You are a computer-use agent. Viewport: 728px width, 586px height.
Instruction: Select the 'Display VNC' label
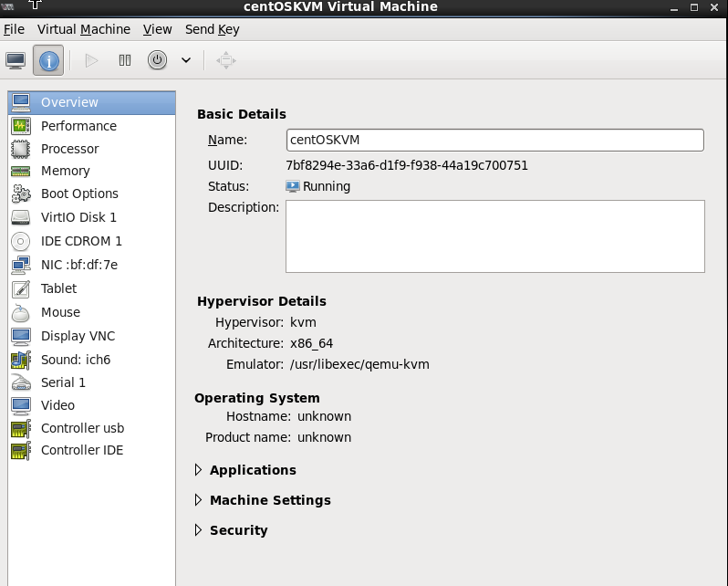(78, 337)
